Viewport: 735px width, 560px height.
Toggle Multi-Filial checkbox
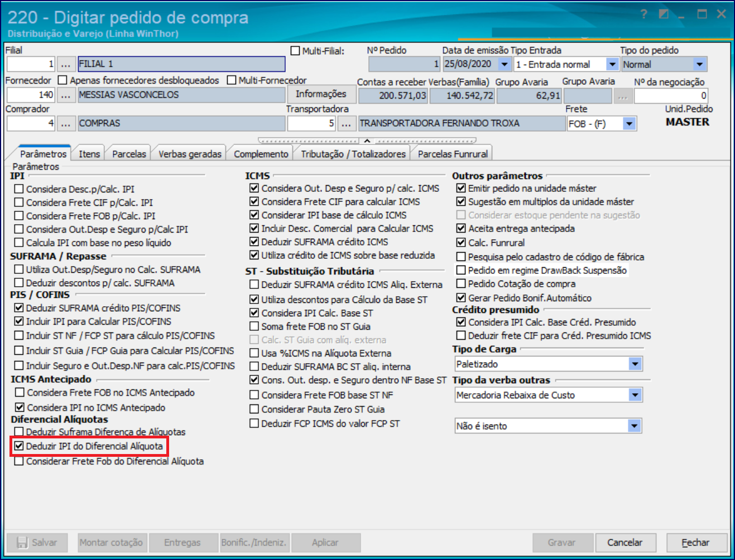[295, 51]
